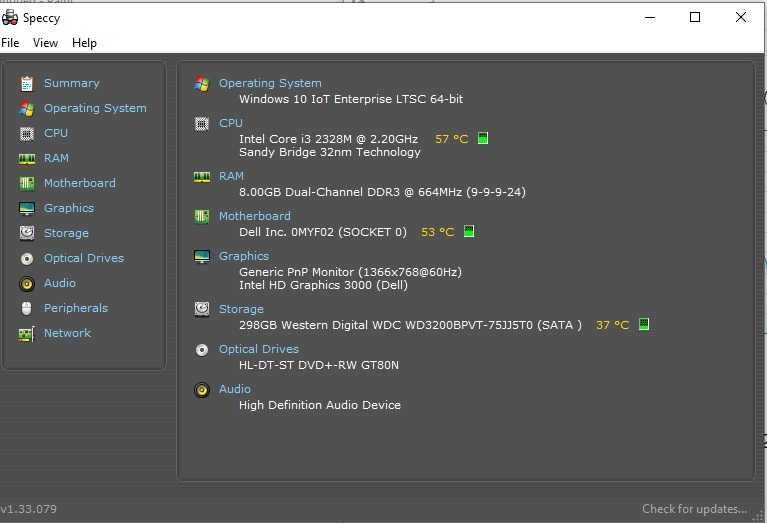Click Intel Core i3 2328M text
767x523 pixels.
(x=328, y=139)
